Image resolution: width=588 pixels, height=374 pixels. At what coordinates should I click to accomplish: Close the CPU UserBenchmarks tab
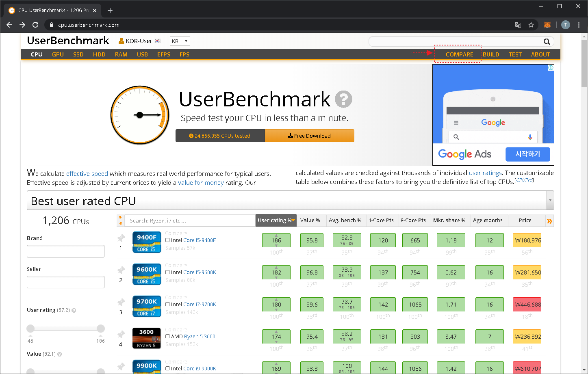coord(95,11)
